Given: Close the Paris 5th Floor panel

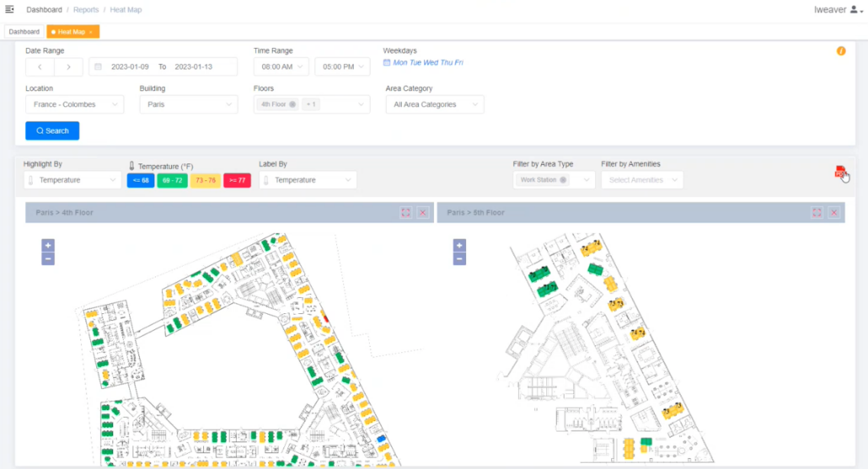Looking at the screenshot, I should pyautogui.click(x=833, y=213).
